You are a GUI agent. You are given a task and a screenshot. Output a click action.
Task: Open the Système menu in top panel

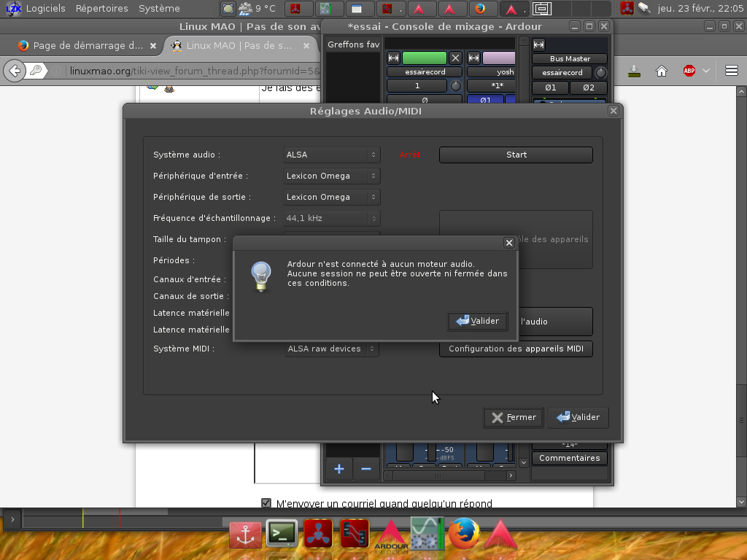[159, 9]
